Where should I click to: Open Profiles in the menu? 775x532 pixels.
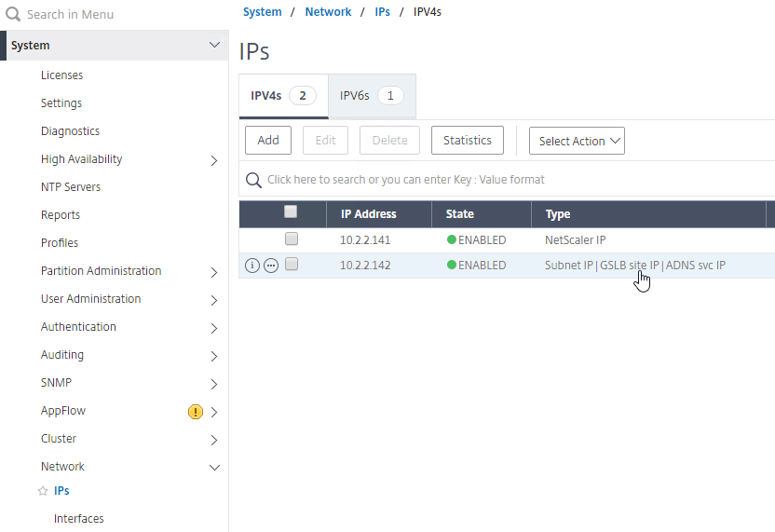click(60, 243)
